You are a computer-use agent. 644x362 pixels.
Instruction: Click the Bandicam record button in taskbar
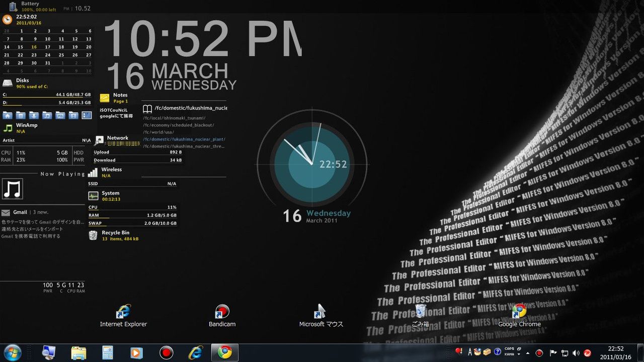pyautogui.click(x=166, y=352)
